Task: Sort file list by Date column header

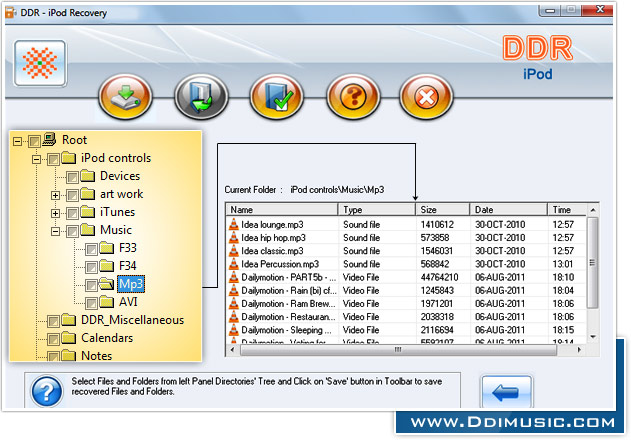Action: click(508, 210)
